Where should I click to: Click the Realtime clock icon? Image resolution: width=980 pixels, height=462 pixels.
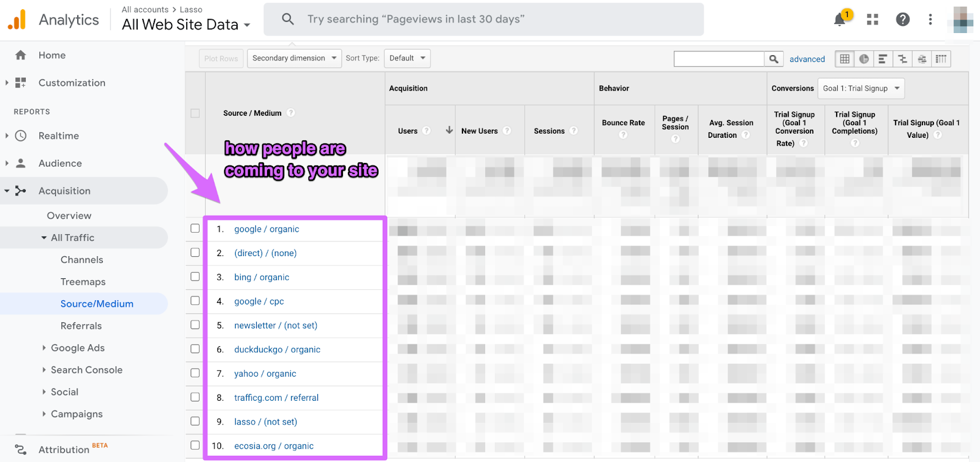[x=21, y=136]
